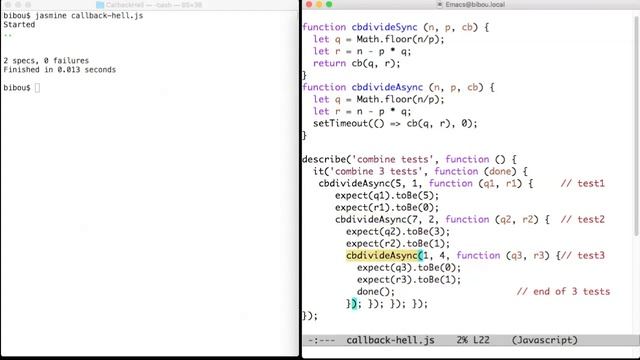
Task: Click 'expect(q2).toBe(3);' line
Action: [x=398, y=231]
